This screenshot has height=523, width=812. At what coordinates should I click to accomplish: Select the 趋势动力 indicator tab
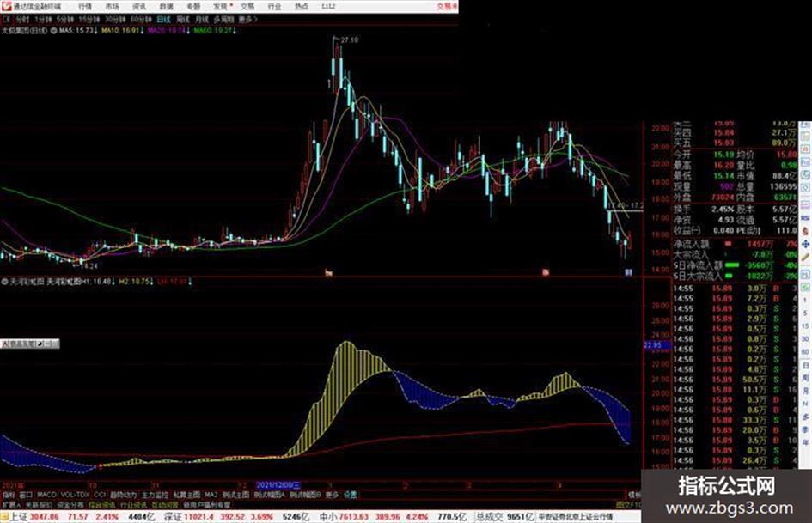click(x=123, y=495)
